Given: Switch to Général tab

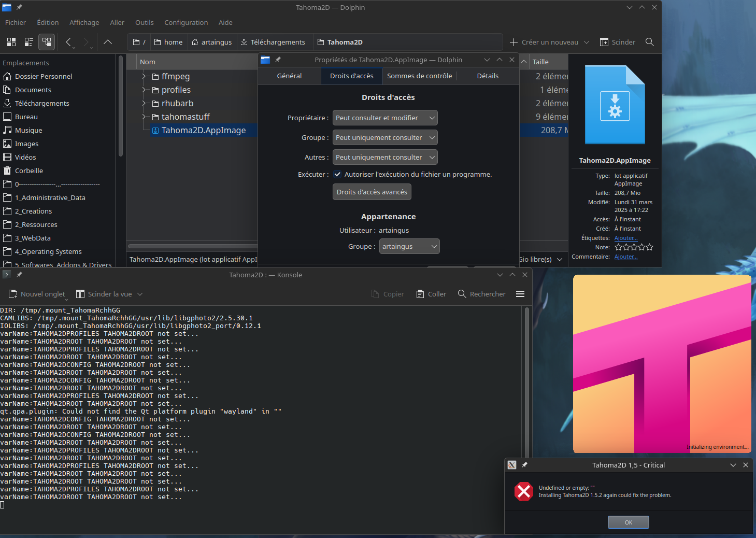Looking at the screenshot, I should [x=289, y=76].
